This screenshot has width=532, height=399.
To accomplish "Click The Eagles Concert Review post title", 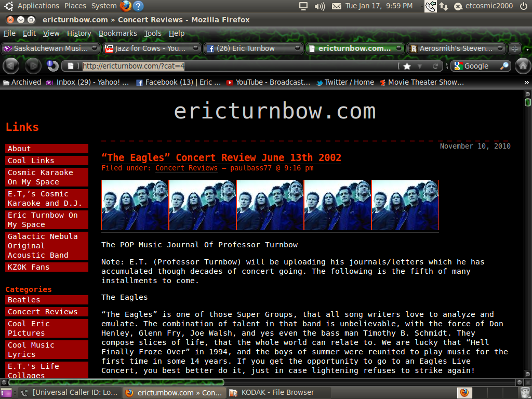I will coord(221,158).
